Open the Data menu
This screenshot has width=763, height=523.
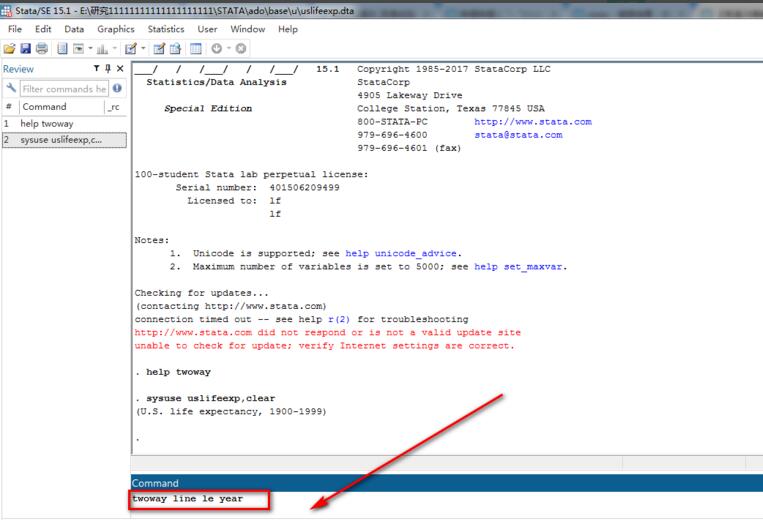(74, 29)
